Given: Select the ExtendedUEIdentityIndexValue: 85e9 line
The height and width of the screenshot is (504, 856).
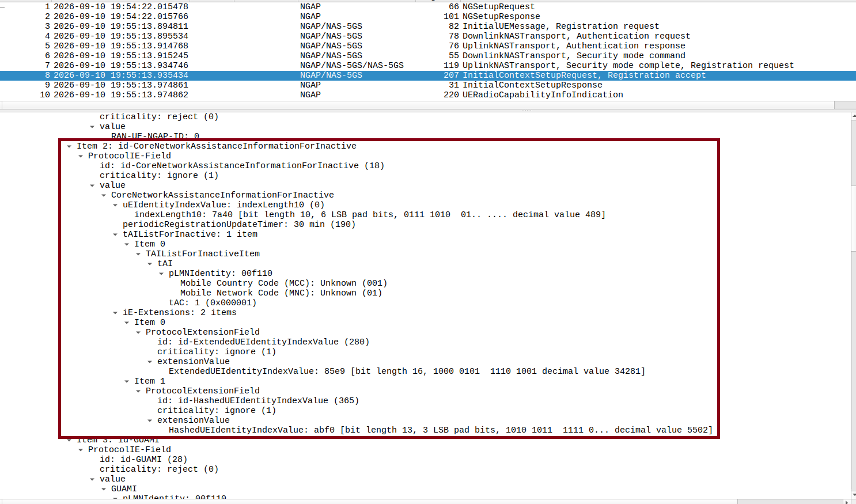Looking at the screenshot, I should 407,372.
